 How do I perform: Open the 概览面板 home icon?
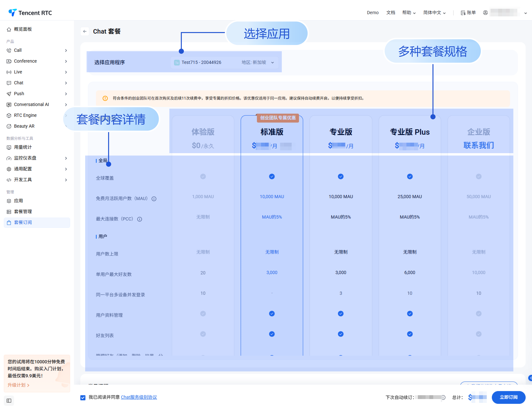9,29
